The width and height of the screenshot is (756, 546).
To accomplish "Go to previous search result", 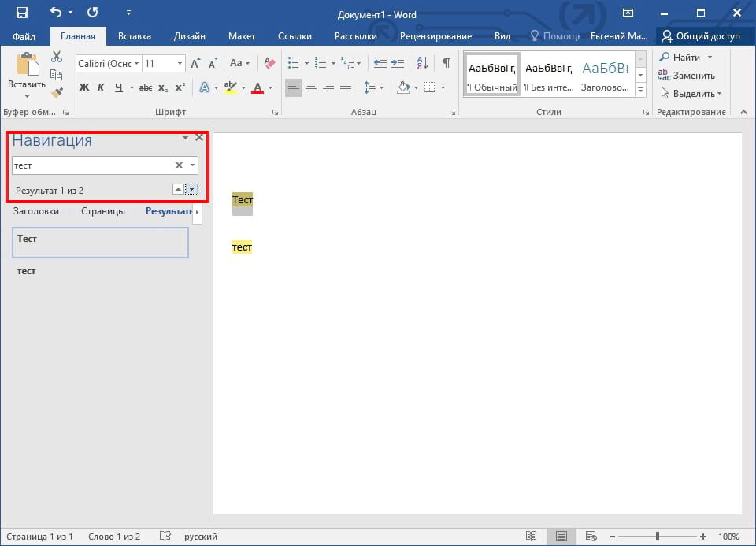I will tap(178, 189).
